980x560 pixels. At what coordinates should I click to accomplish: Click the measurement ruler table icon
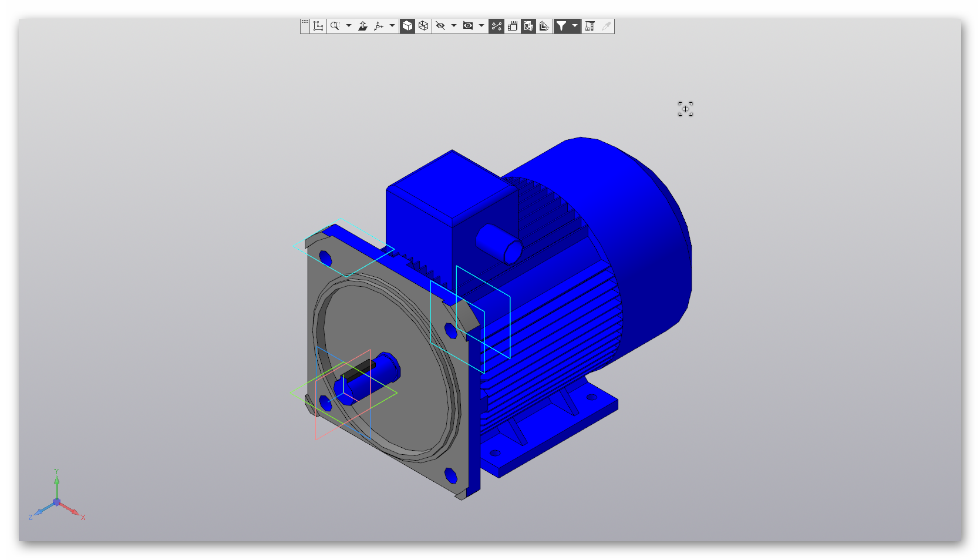590,26
